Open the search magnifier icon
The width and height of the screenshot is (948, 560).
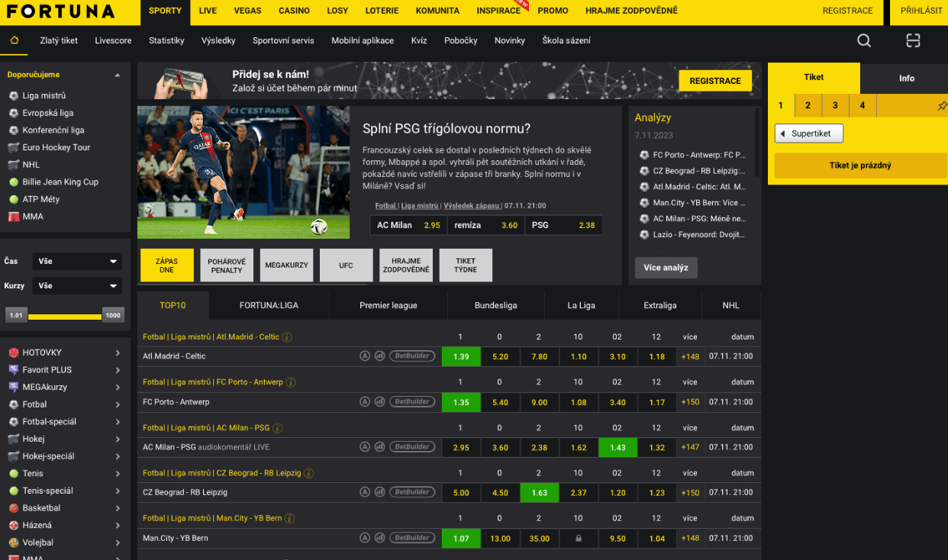click(863, 41)
